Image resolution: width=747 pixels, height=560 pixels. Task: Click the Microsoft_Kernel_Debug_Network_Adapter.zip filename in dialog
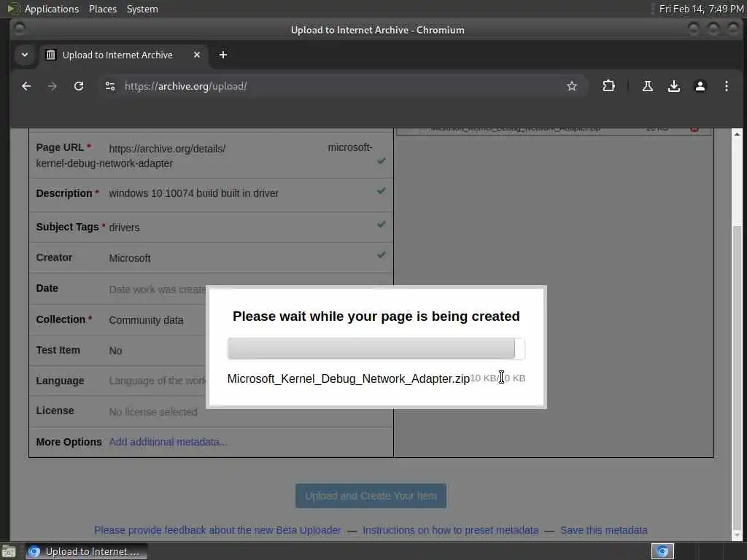348,378
